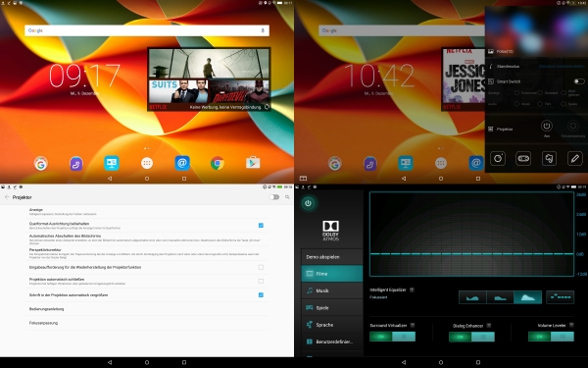Select Standard display radio in quick panel
588x368 pixels.
click(540, 93)
